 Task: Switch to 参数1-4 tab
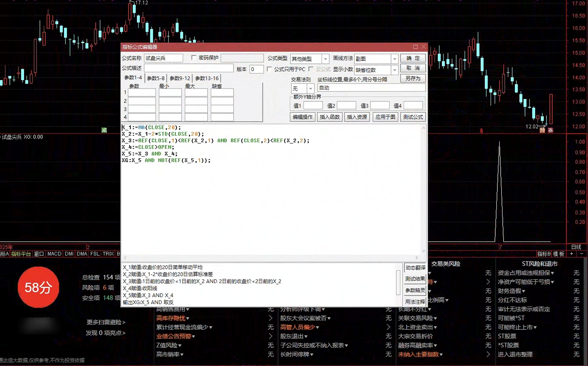[x=133, y=78]
